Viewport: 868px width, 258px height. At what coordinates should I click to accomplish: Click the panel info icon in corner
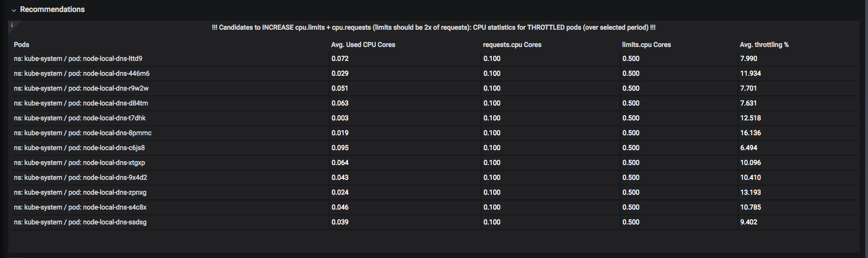tap(12, 25)
